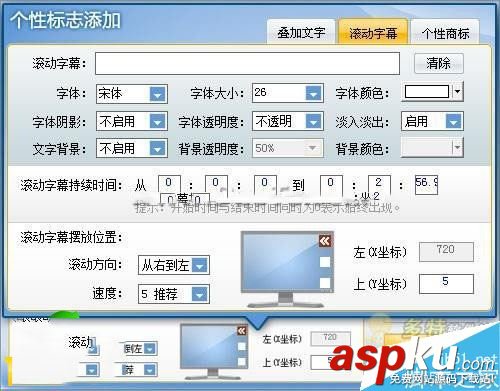The image size is (500, 391).
Task: Click the bottom position square in background preview
Action: point(242,362)
